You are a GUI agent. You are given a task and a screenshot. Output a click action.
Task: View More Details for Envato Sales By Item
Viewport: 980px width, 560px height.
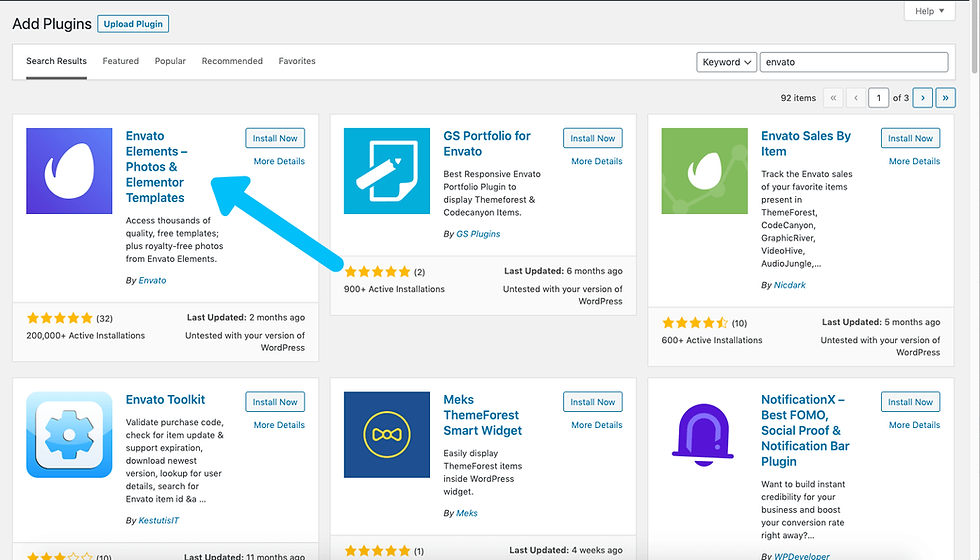pos(914,161)
